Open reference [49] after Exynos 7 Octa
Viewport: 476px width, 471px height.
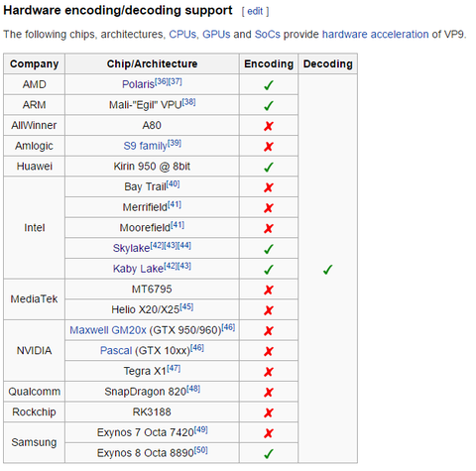pos(200,429)
